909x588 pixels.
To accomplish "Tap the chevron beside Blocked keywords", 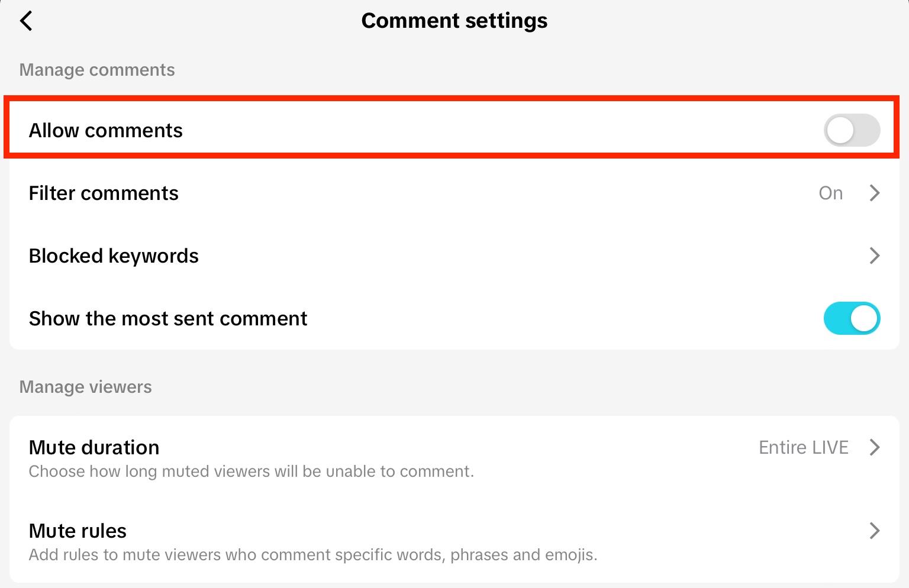I will coord(874,256).
